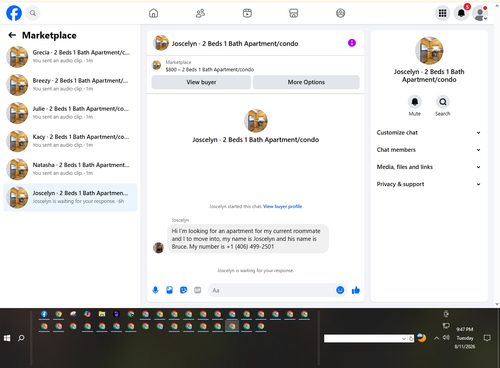Open the Watch video icon

point(247,13)
